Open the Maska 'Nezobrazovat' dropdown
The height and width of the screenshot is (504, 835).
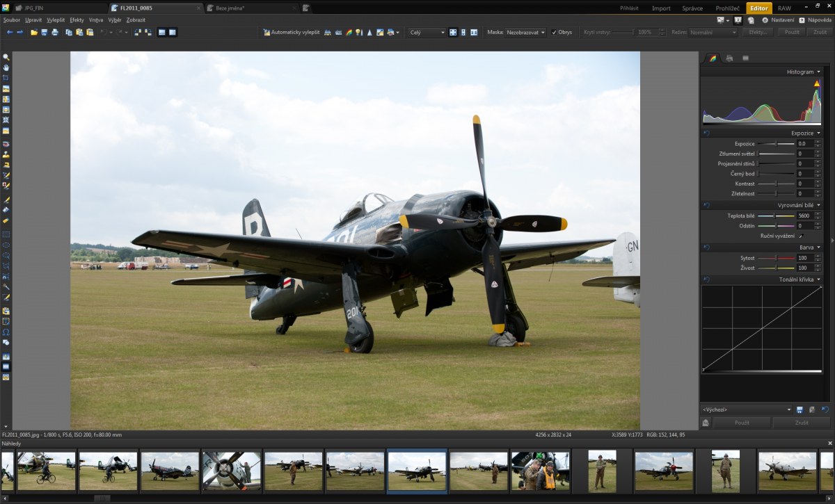pos(525,33)
